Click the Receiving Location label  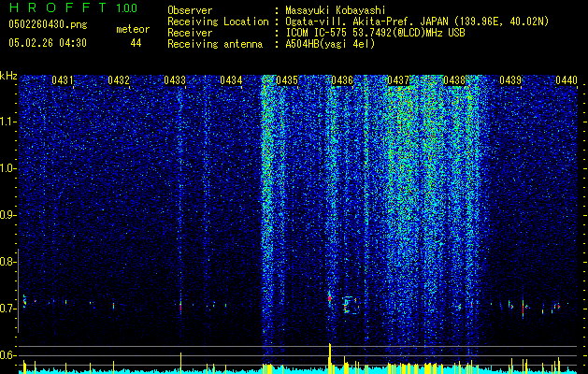tap(218, 22)
